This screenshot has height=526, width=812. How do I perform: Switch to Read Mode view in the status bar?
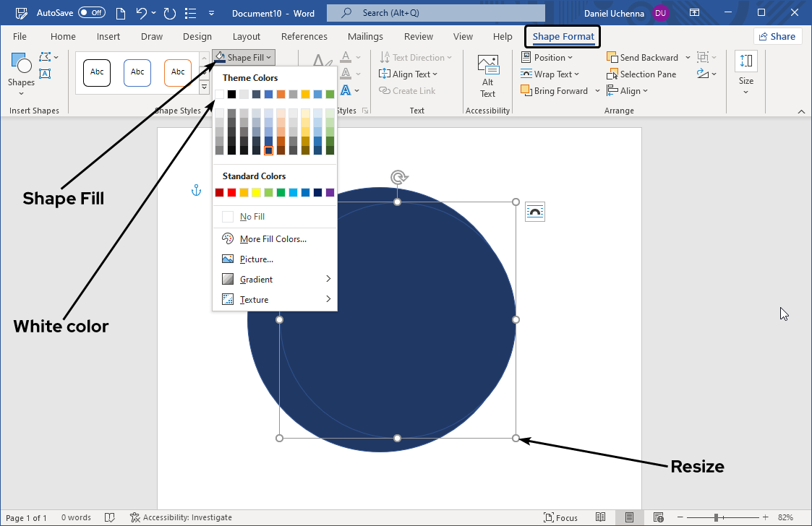[x=600, y=517]
